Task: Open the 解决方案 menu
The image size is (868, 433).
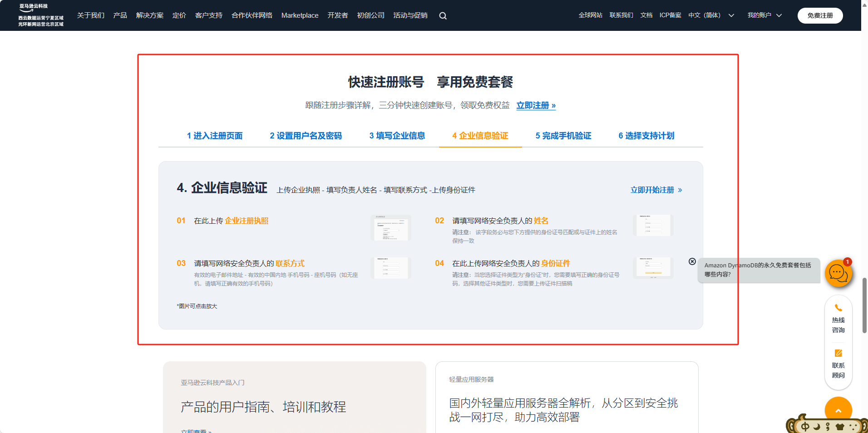Action: tap(150, 15)
